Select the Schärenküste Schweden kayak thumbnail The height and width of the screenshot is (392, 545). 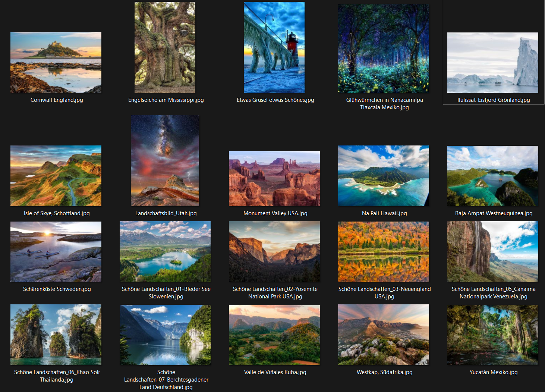click(56, 252)
